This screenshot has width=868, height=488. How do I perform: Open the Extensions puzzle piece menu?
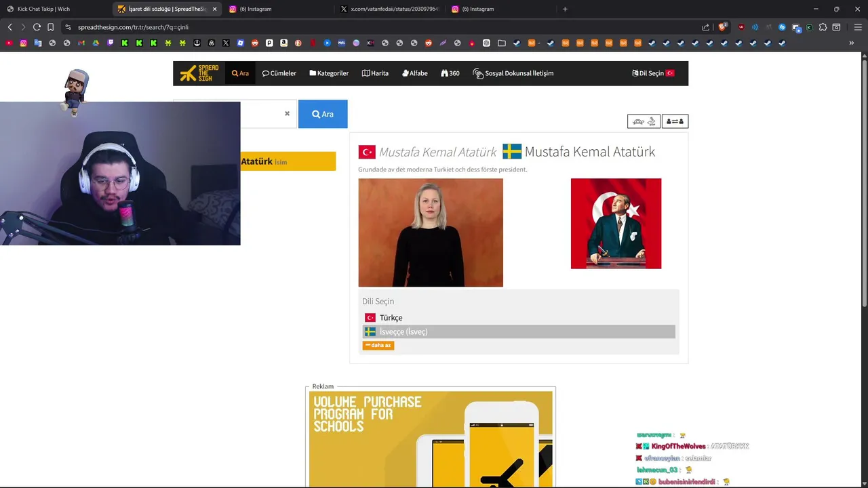click(823, 27)
